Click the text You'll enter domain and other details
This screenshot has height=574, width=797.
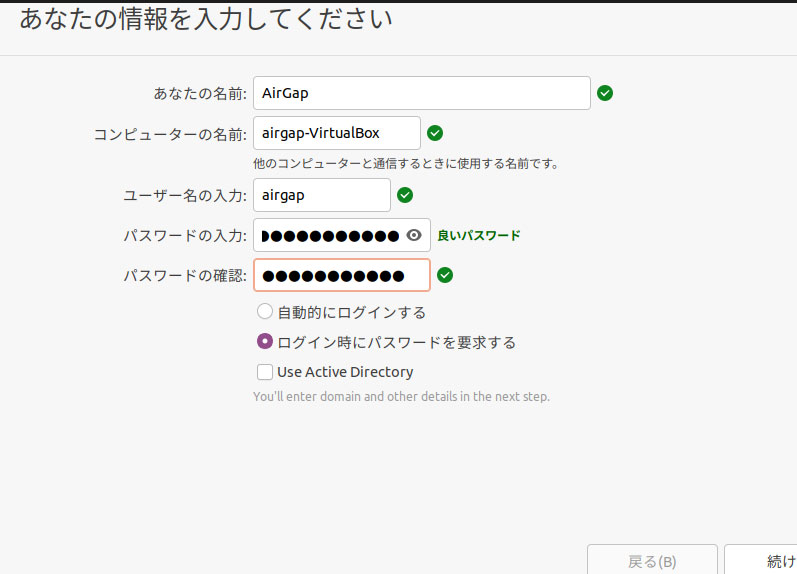tap(402, 397)
